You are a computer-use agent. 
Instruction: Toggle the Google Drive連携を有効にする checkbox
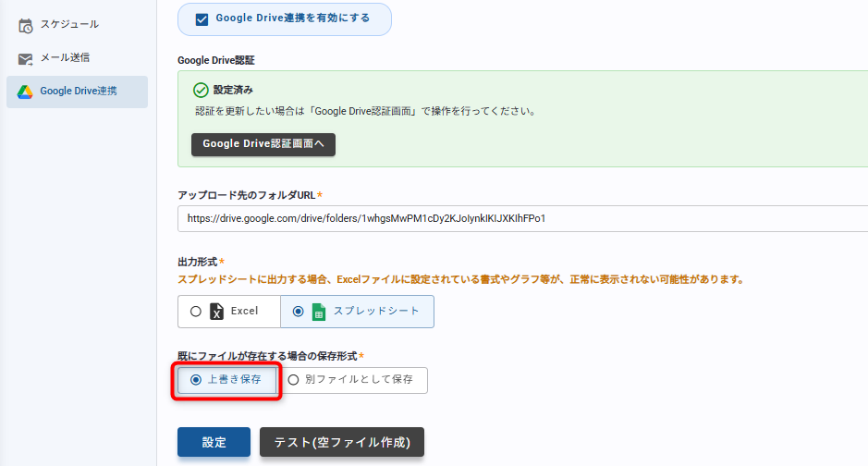tap(202, 19)
